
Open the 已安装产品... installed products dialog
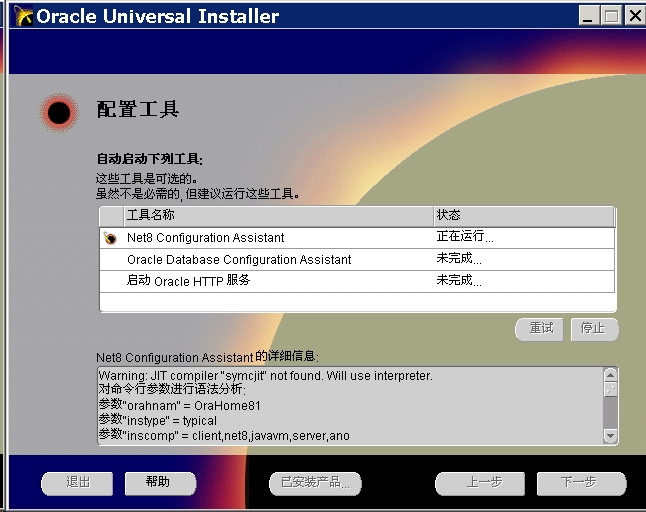315,483
